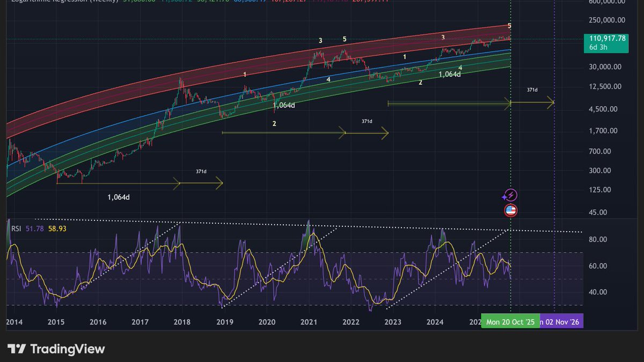
Task: Click the 2021 year on time axis
Action: pyautogui.click(x=309, y=322)
